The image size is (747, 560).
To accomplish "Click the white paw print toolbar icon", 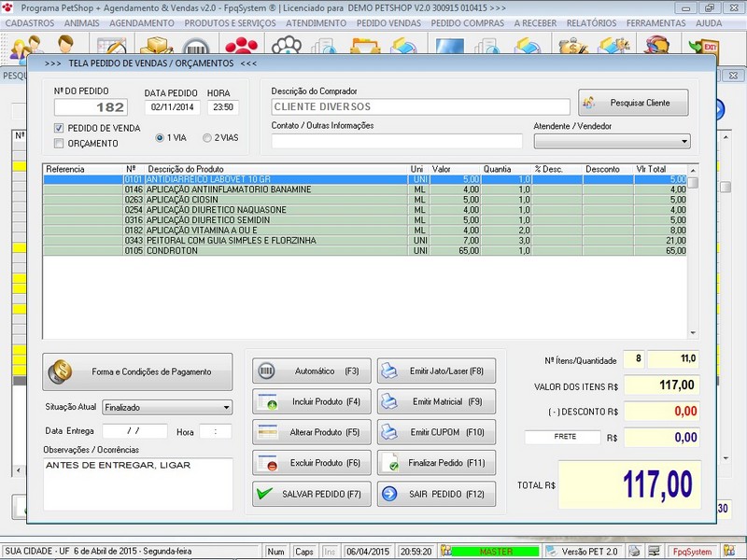I will click(287, 46).
